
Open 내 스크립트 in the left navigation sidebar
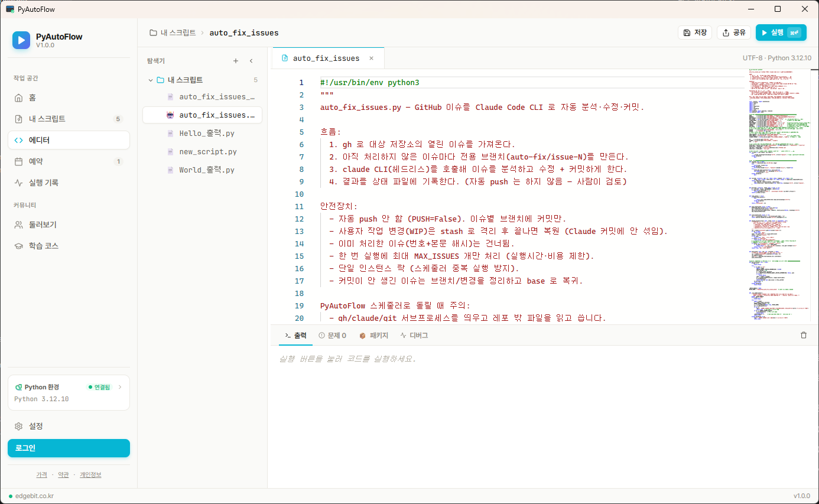(x=69, y=119)
